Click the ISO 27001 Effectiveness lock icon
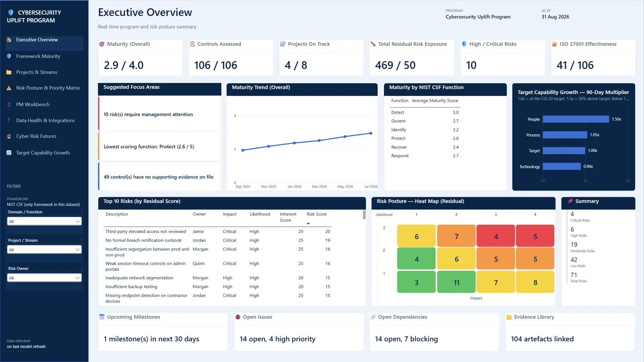Image resolution: width=644 pixels, height=362 pixels. click(x=555, y=44)
